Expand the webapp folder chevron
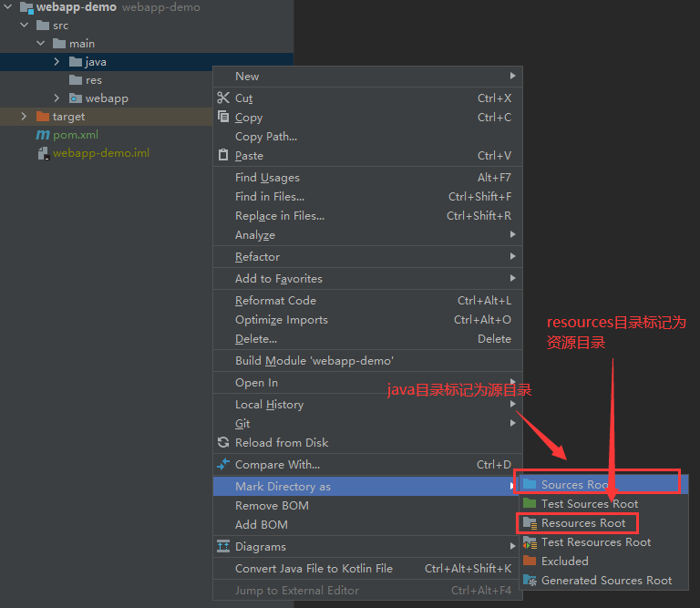Viewport: 700px width, 608px height. (57, 98)
